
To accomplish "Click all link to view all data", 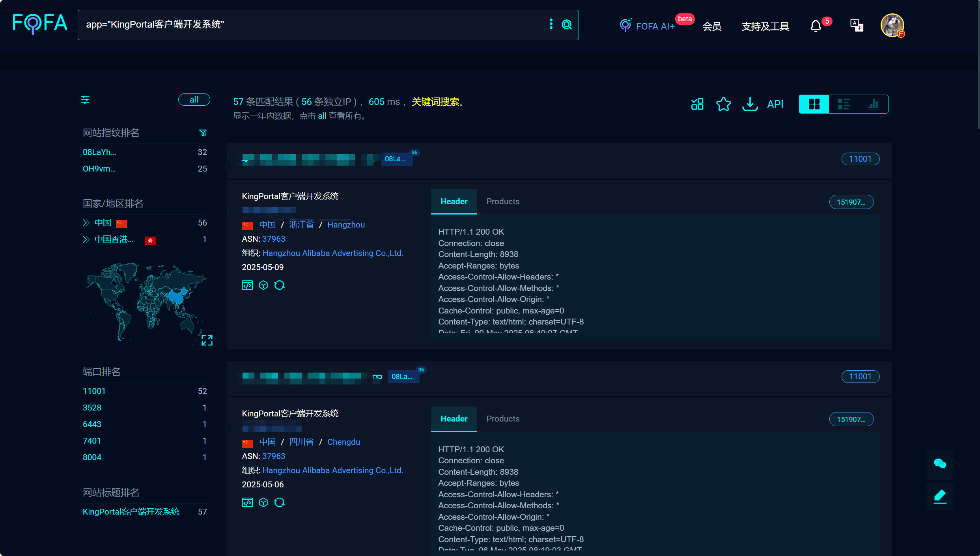I will (322, 116).
